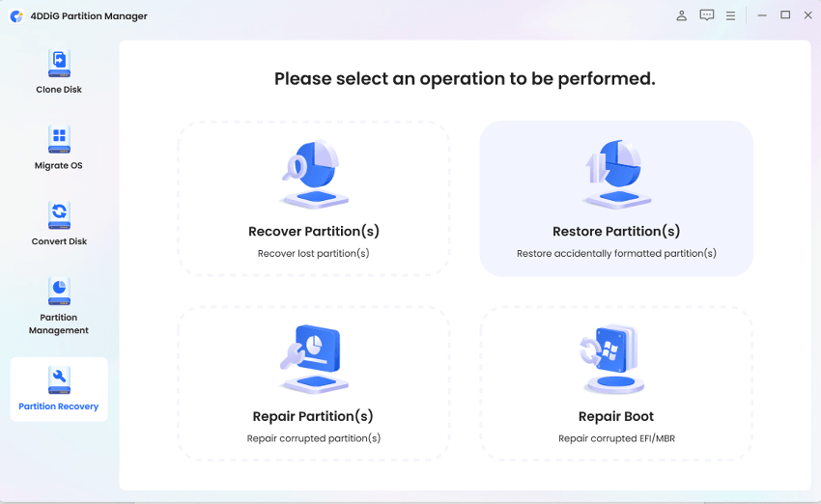
Task: Choose the Restore Partition(s) title
Action: (x=616, y=232)
